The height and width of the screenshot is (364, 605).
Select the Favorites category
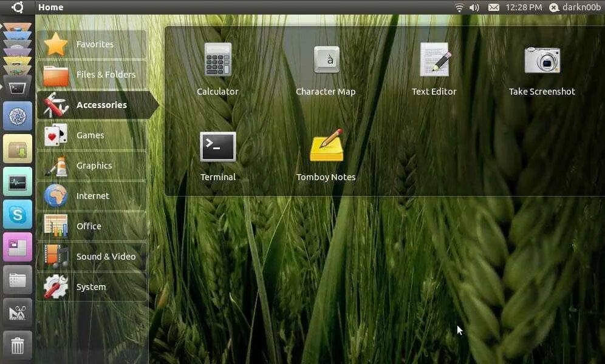click(x=92, y=44)
